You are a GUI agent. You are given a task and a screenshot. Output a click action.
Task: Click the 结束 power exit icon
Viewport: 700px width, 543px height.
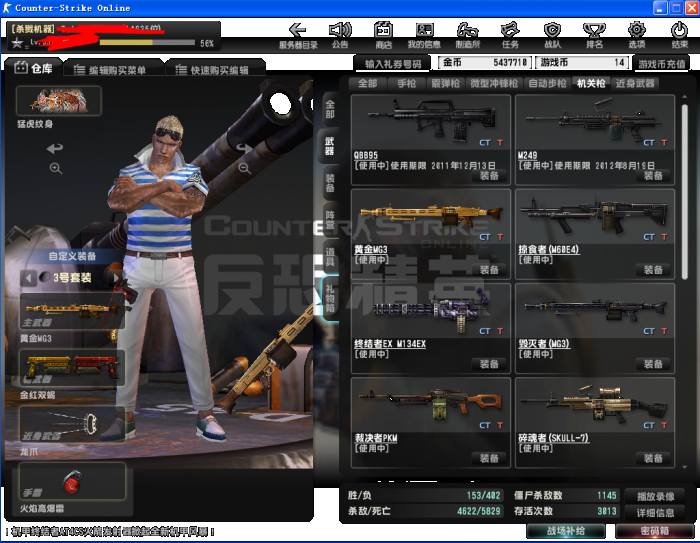pos(679,36)
